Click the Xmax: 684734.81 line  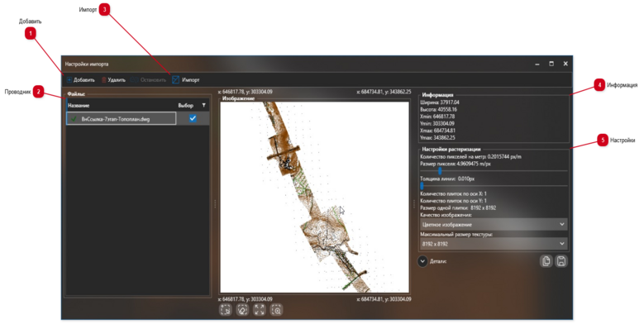click(438, 131)
